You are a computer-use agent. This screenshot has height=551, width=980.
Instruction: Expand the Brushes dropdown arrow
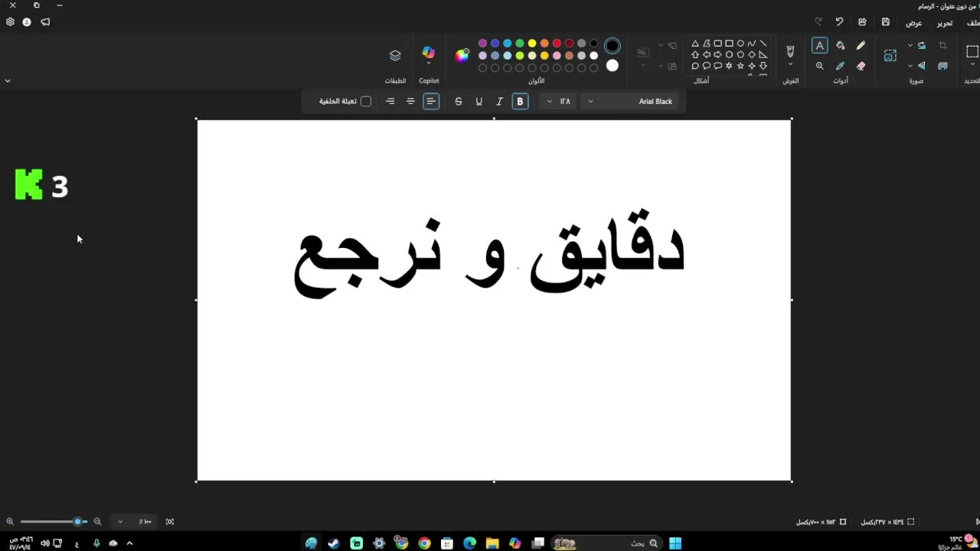[x=790, y=65]
